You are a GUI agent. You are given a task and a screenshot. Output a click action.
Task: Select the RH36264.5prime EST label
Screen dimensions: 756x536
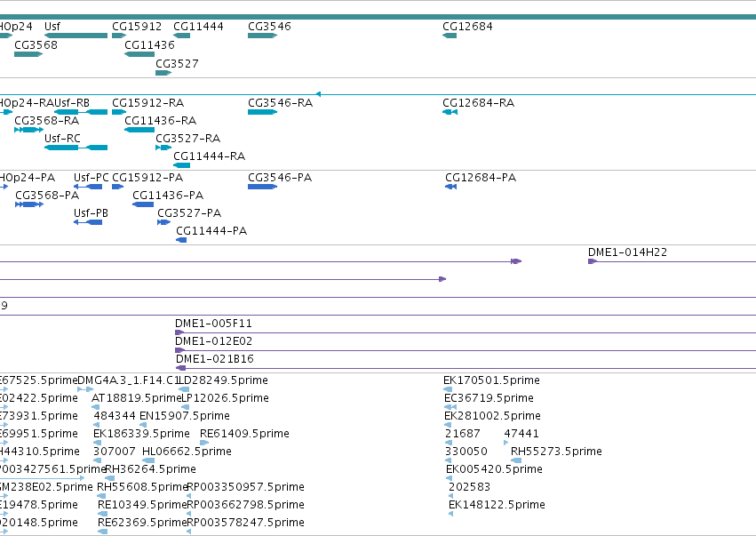point(150,469)
